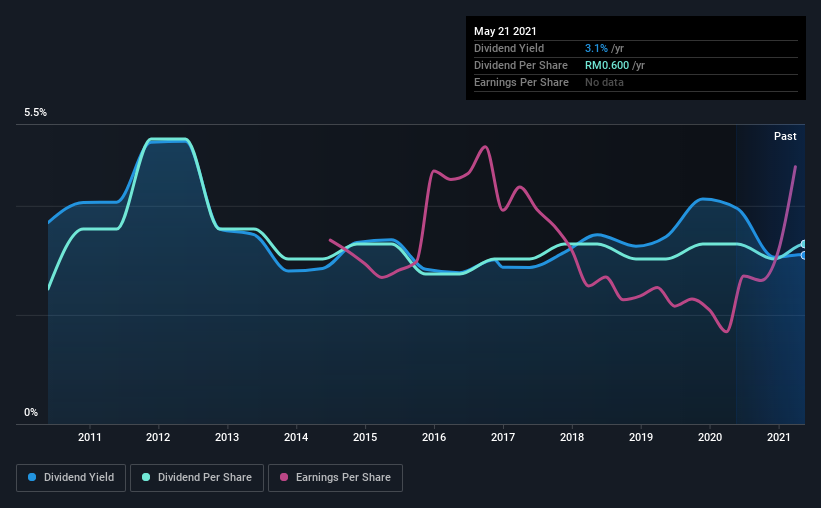Click the blue endpoint marker on the chart's right edge
This screenshot has height=508, width=821.
coord(804,255)
